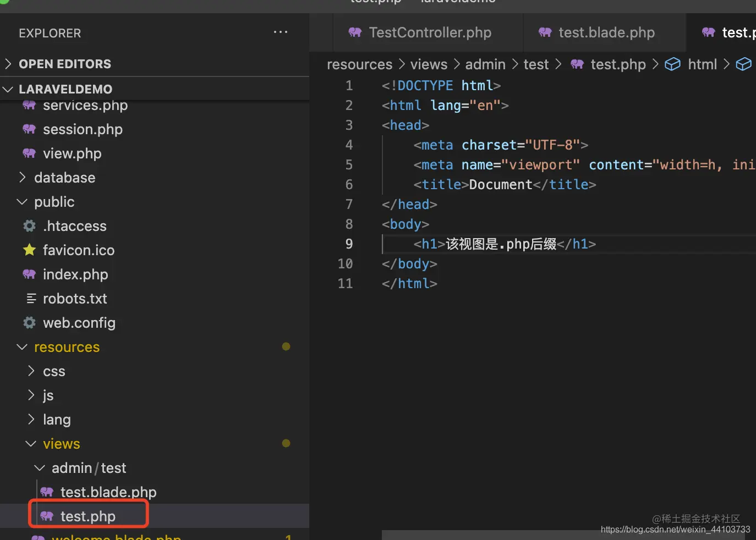Screen dimensions: 756x540
Task: Switch to the TestController.php tab
Action: (428, 32)
